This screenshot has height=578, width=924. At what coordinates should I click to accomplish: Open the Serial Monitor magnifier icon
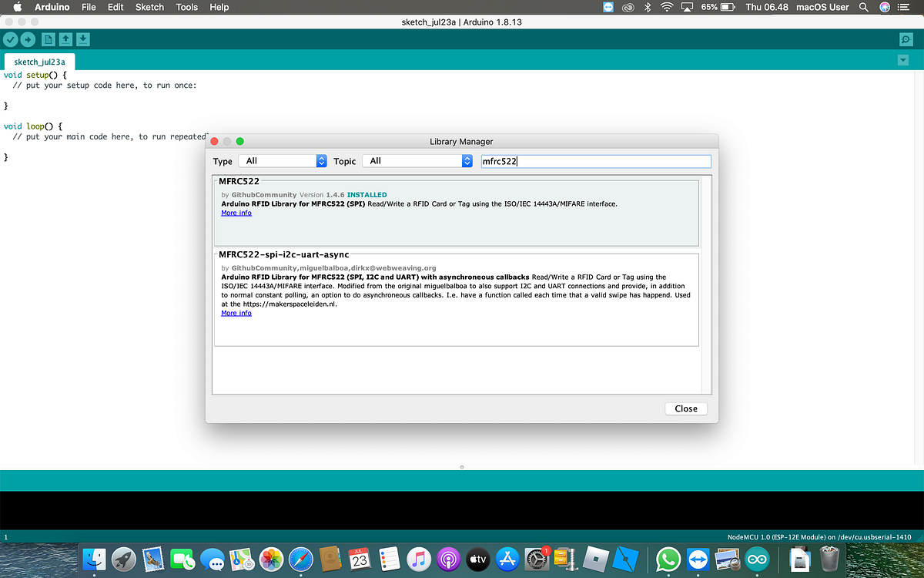click(x=906, y=39)
